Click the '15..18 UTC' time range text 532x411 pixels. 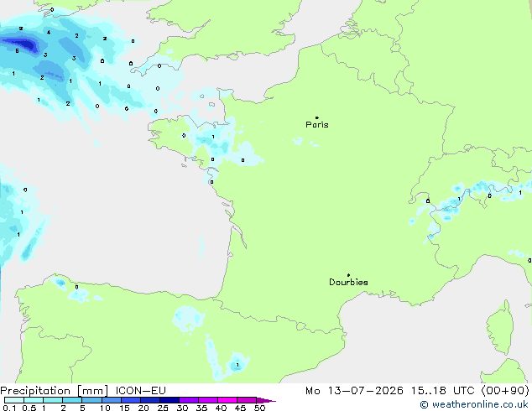443,391
